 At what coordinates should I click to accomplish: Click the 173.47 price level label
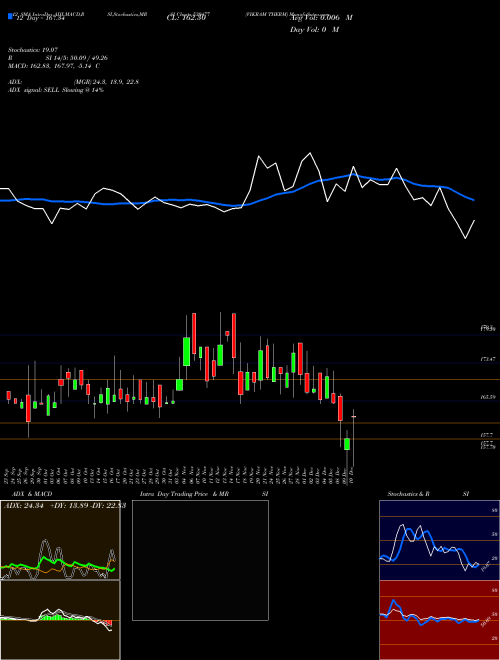pyautogui.click(x=488, y=359)
